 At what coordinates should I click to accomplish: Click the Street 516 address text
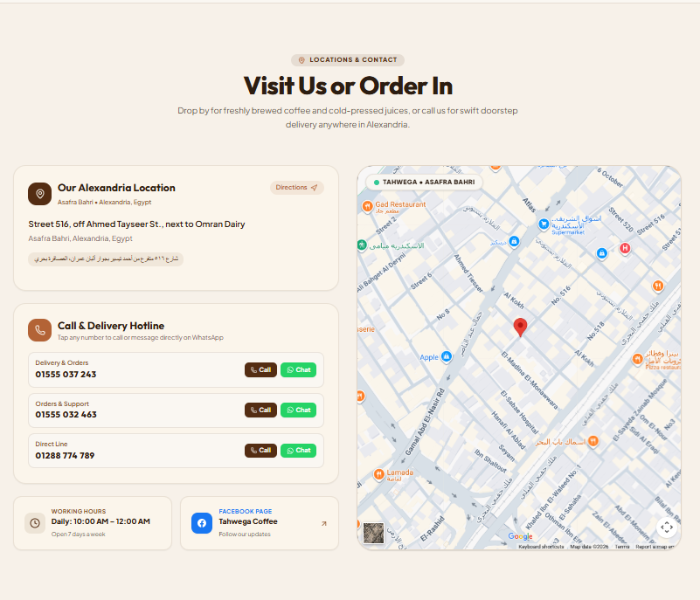[136, 224]
